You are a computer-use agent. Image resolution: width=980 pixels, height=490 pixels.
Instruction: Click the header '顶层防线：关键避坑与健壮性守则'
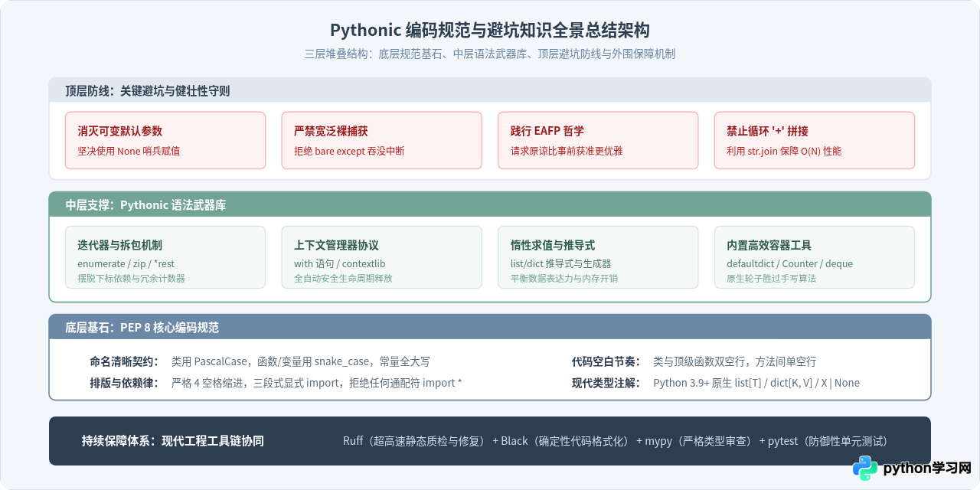[x=148, y=90]
